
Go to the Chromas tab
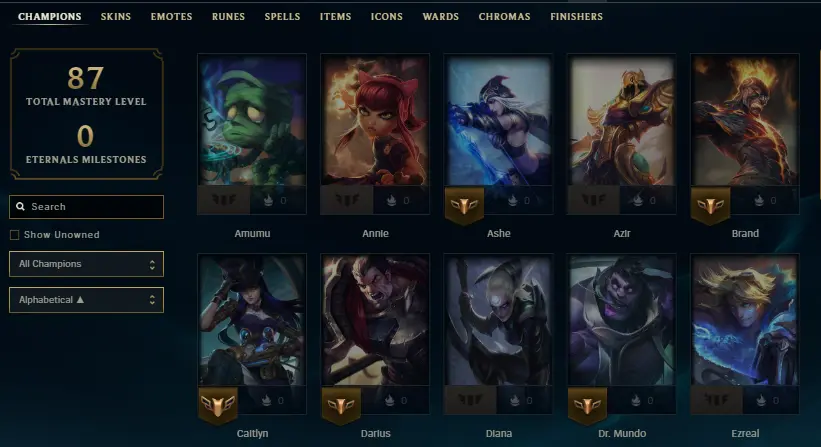coord(504,17)
